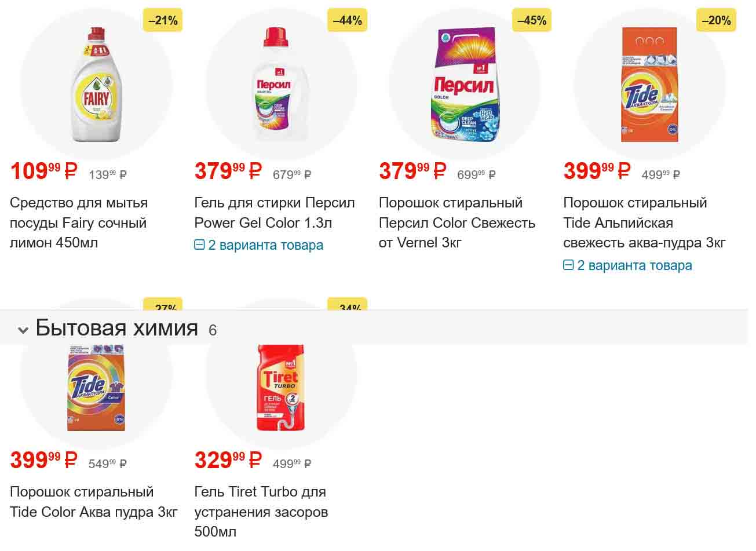Click the –21% discount badge on Fairy
756x551 pixels.
coord(163,21)
